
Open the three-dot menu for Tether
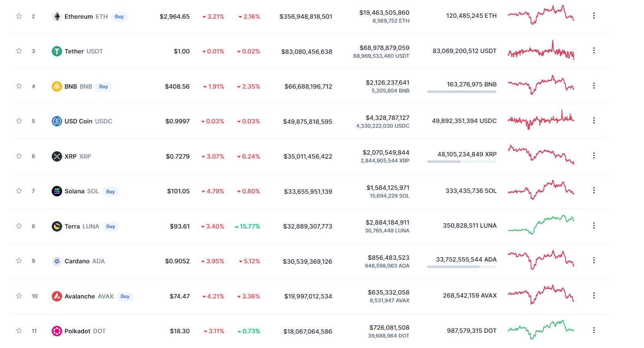click(x=594, y=50)
